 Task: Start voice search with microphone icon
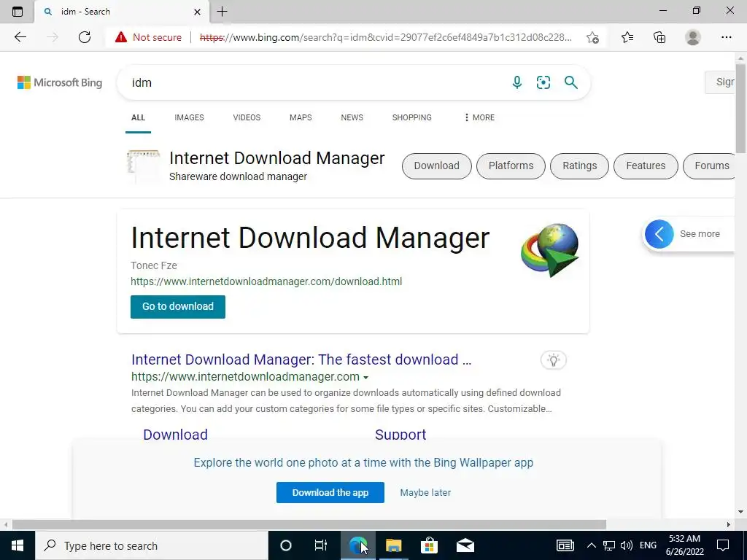click(517, 82)
